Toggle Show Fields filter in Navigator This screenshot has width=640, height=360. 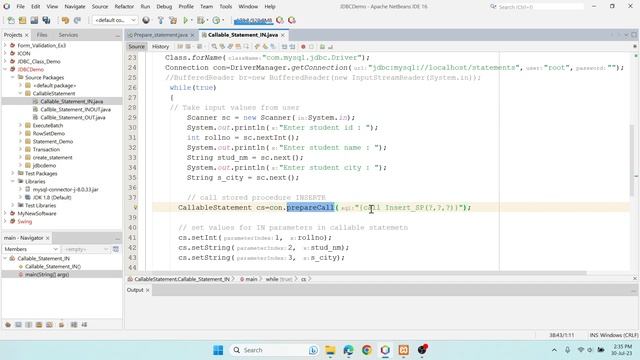[18, 325]
